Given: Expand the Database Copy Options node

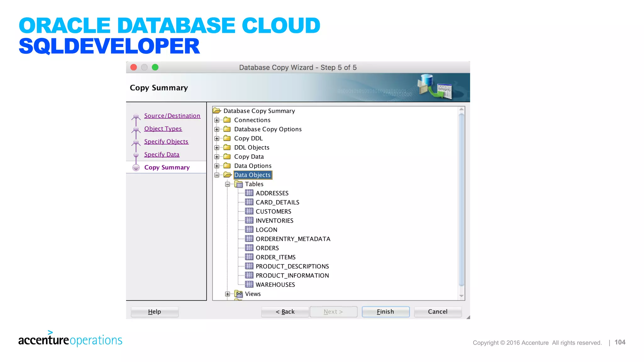Looking at the screenshot, I should 217,129.
